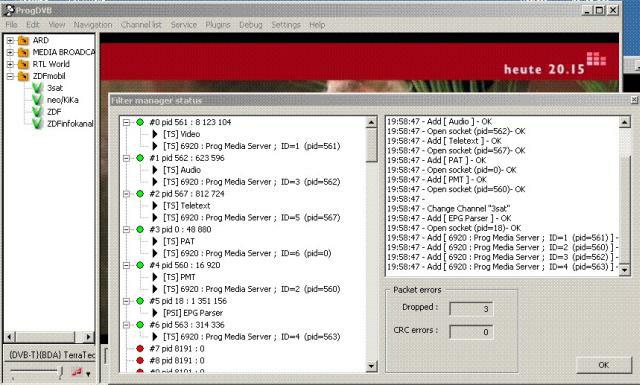Click the arrow icon next to [PSI] EPG Parser
Image resolution: width=640 pixels, height=385 pixels.
pyautogui.click(x=155, y=313)
